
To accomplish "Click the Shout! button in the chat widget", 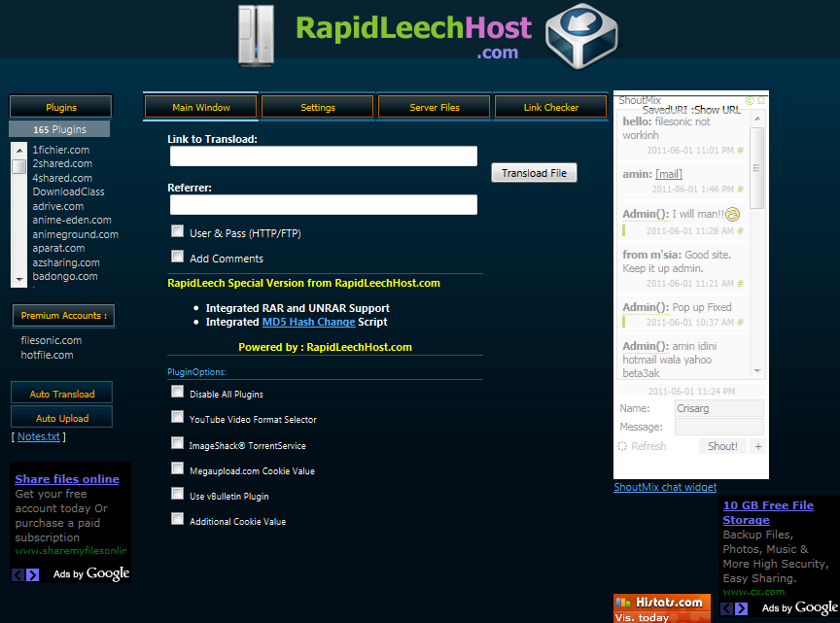I will point(722,446).
